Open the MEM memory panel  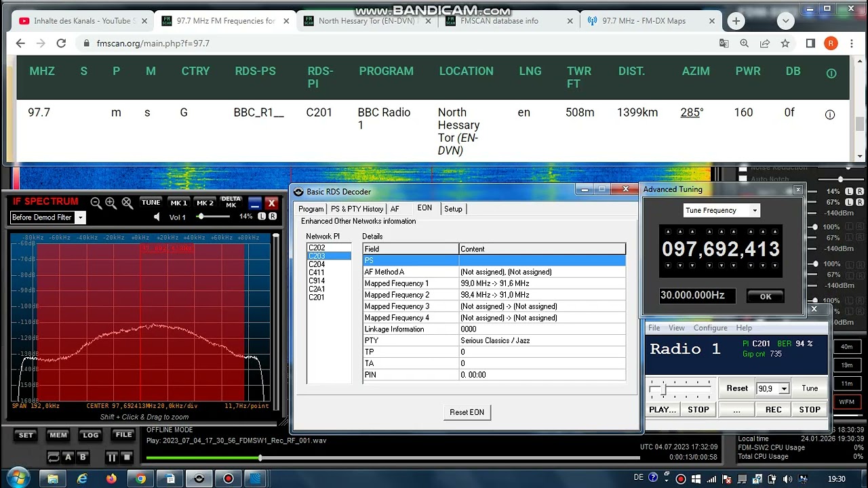(x=58, y=435)
